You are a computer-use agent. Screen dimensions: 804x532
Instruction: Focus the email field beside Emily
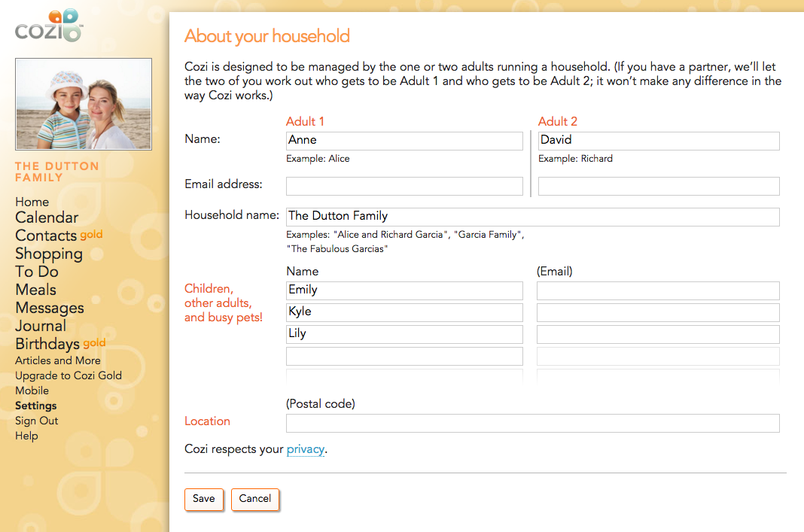658,290
